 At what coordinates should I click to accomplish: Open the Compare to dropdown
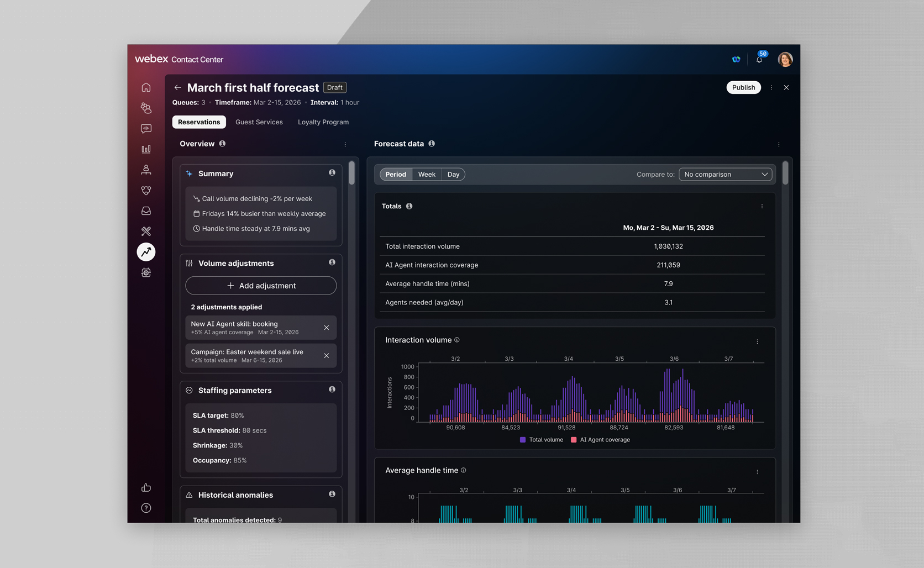[725, 175]
